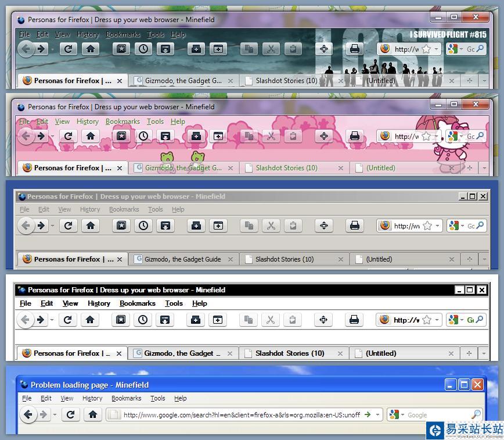Switch to Slashdot Stories tab in Hello Kitty window
The width and height of the screenshot is (504, 440).
294,168
